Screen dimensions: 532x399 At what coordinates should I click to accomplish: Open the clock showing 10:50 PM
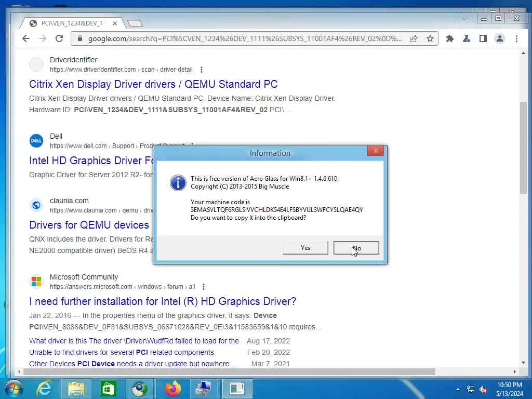(x=509, y=389)
